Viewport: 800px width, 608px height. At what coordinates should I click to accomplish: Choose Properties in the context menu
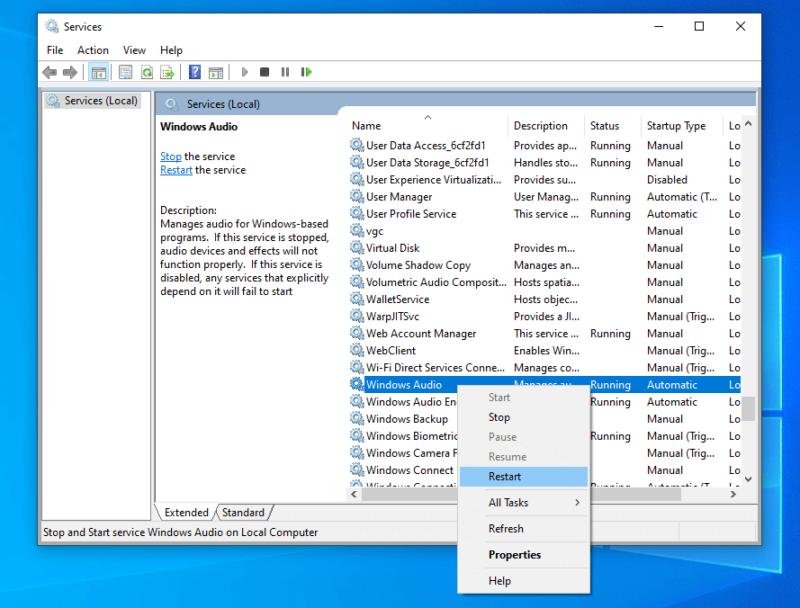(x=523, y=554)
